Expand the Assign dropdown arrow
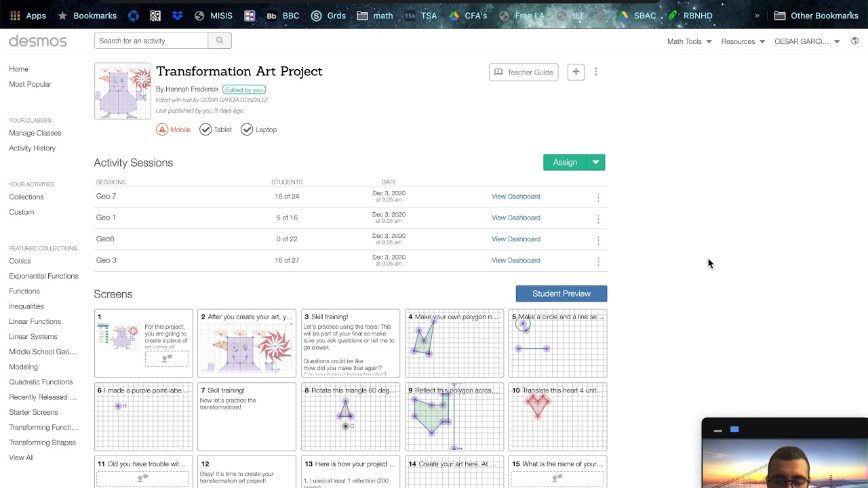The width and height of the screenshot is (868, 488). [596, 163]
